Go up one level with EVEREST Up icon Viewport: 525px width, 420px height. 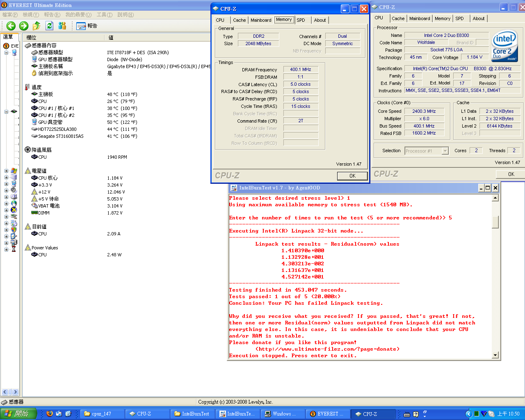pos(37,26)
